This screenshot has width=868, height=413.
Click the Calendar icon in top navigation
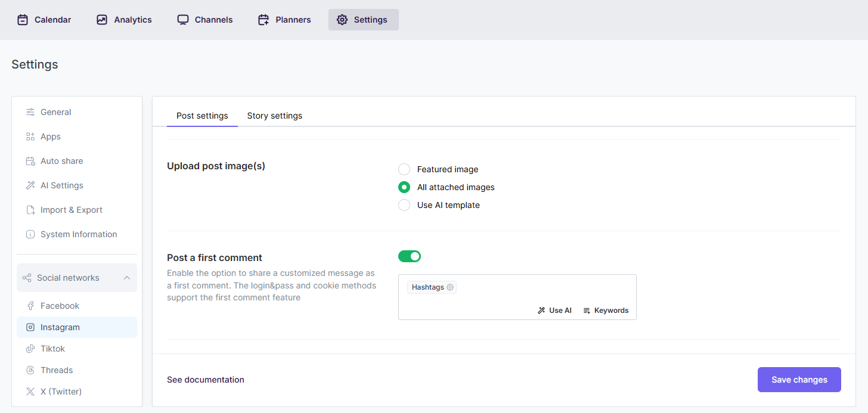coord(23,20)
